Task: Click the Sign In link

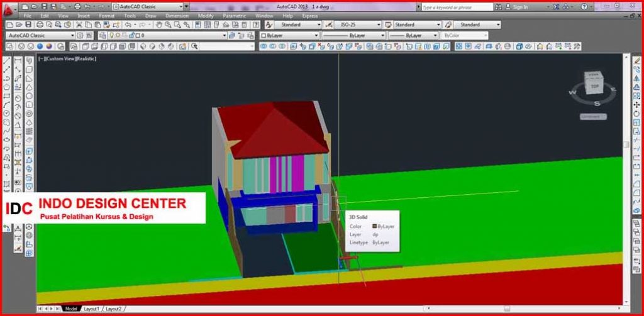Action: click(x=520, y=7)
